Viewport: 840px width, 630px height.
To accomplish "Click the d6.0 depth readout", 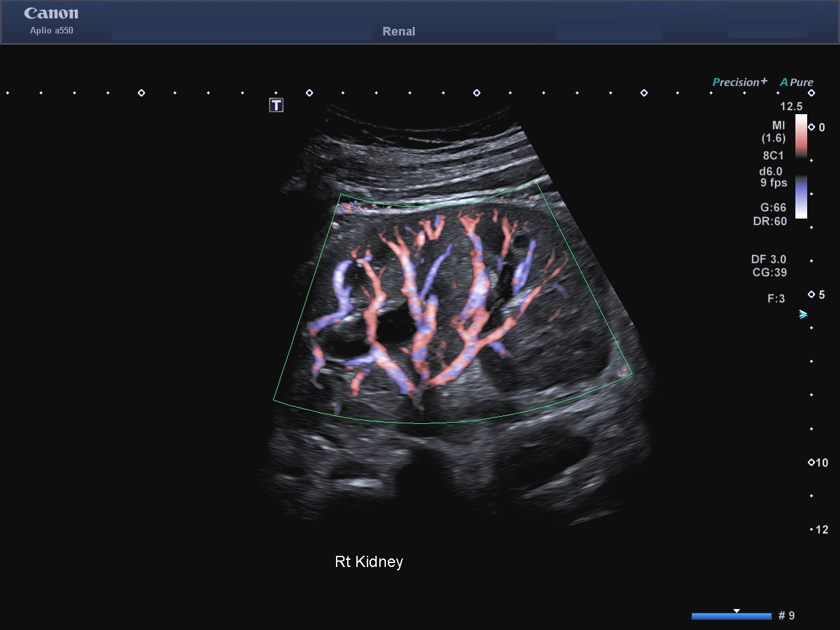I will point(771,171).
